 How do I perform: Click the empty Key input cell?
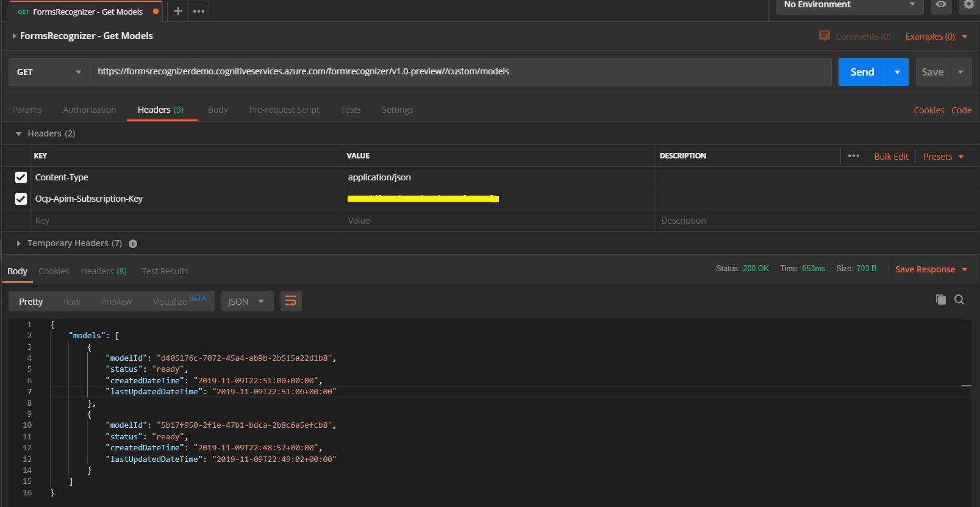coord(186,221)
